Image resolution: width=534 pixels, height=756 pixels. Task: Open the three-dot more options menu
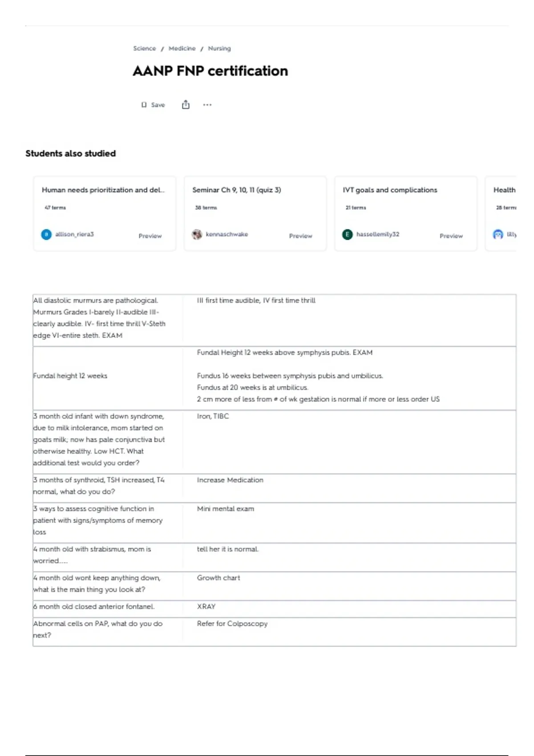click(x=207, y=105)
